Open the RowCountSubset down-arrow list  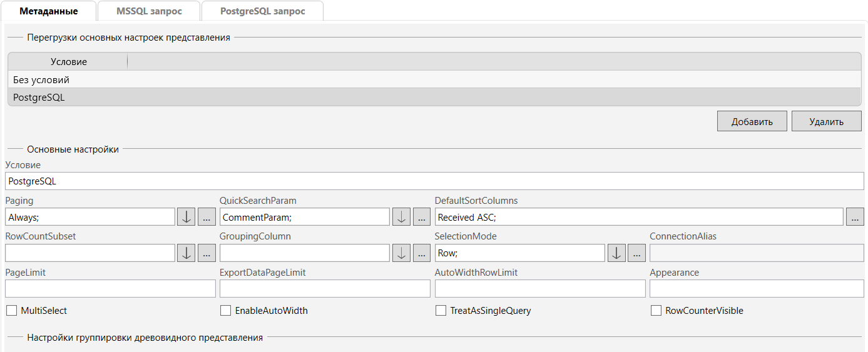click(x=186, y=253)
